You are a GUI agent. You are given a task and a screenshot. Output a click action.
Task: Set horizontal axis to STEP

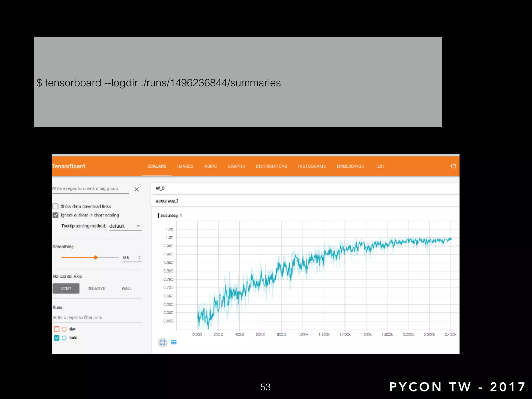66,289
